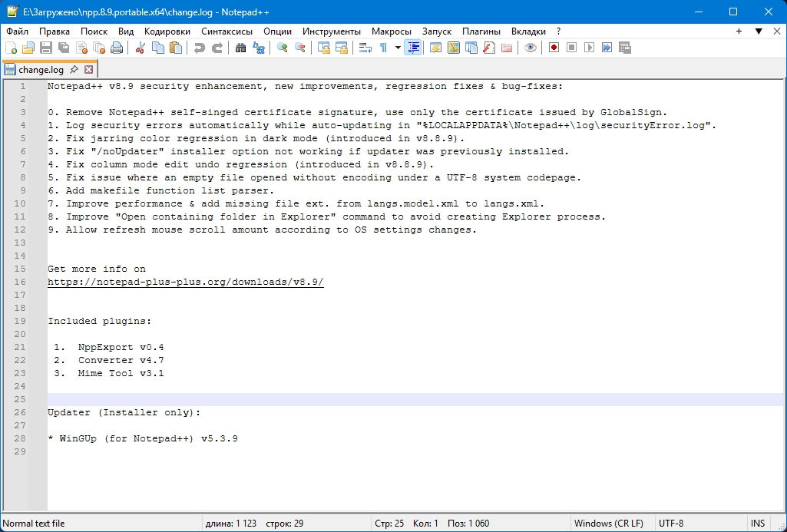
Task: Open the Document List toolbar icon
Action: (x=471, y=48)
